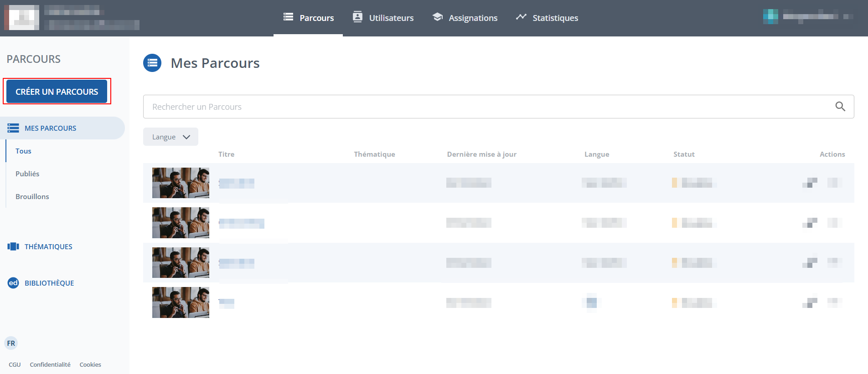868x374 pixels.
Task: Click the Créer un parcours button
Action: click(57, 92)
